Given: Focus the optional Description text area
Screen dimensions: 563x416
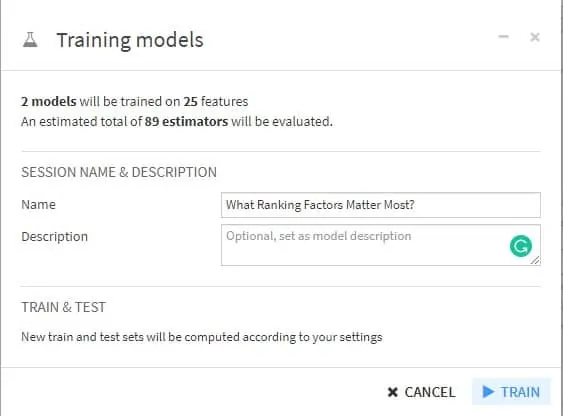Looking at the screenshot, I should pos(381,245).
